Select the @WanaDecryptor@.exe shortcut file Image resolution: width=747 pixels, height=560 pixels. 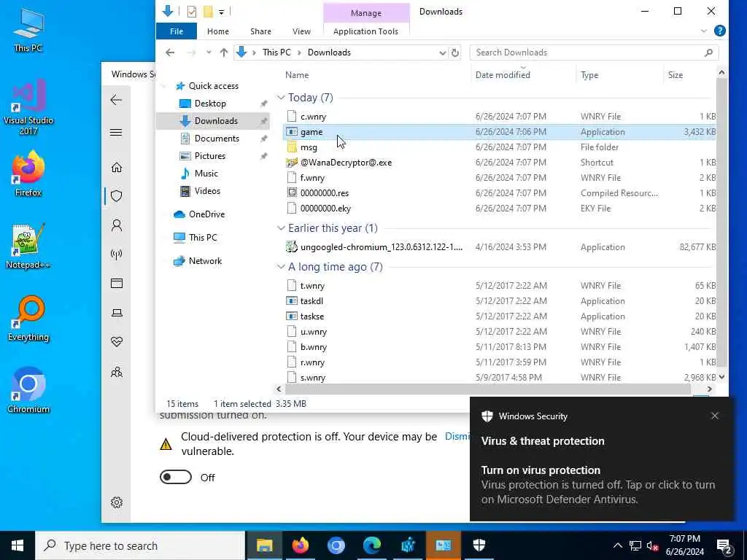346,163
